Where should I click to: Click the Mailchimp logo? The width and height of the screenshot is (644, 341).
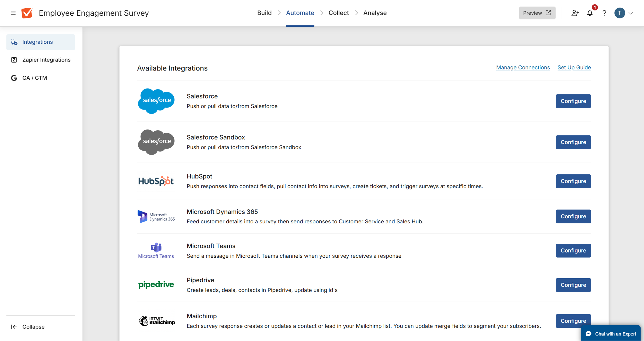157,321
